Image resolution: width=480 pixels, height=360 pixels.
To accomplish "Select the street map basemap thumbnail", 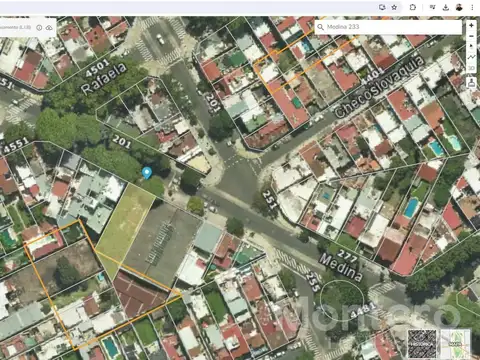I will [x=455, y=344].
